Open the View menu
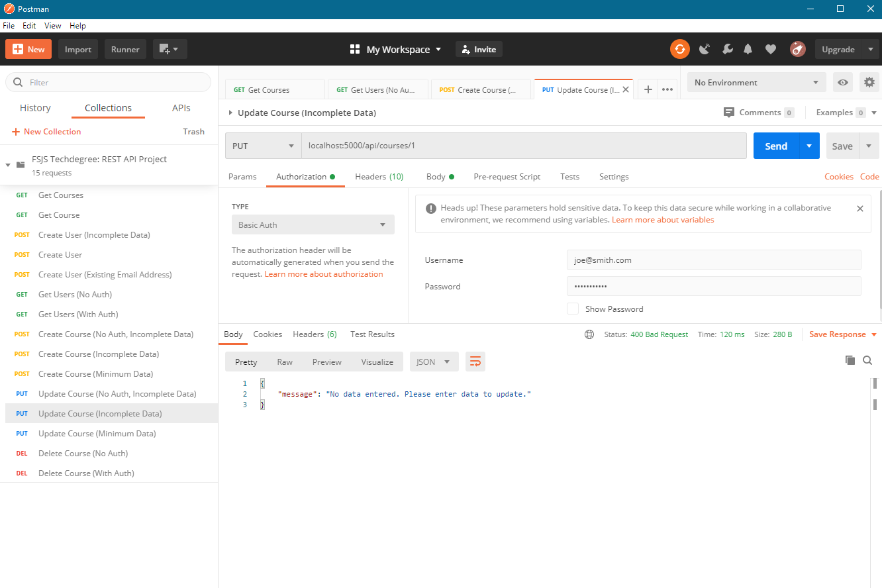Screen dimensions: 882x588 [x=52, y=25]
